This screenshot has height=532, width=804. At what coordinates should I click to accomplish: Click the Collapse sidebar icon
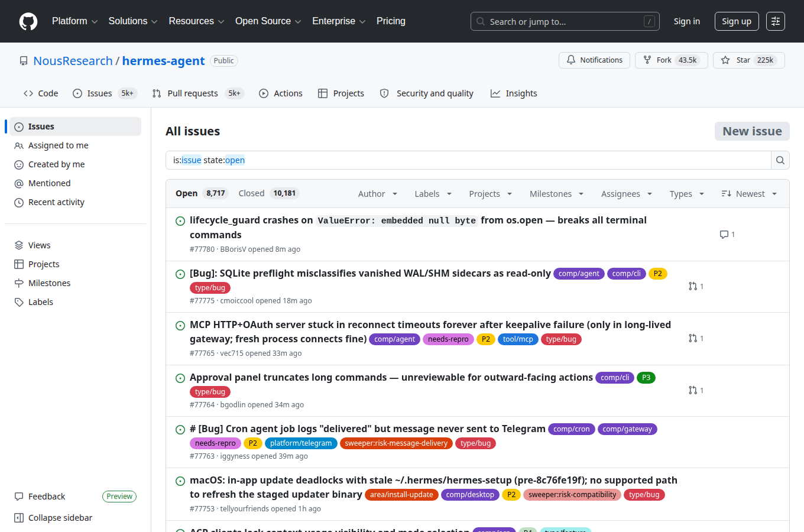point(19,518)
